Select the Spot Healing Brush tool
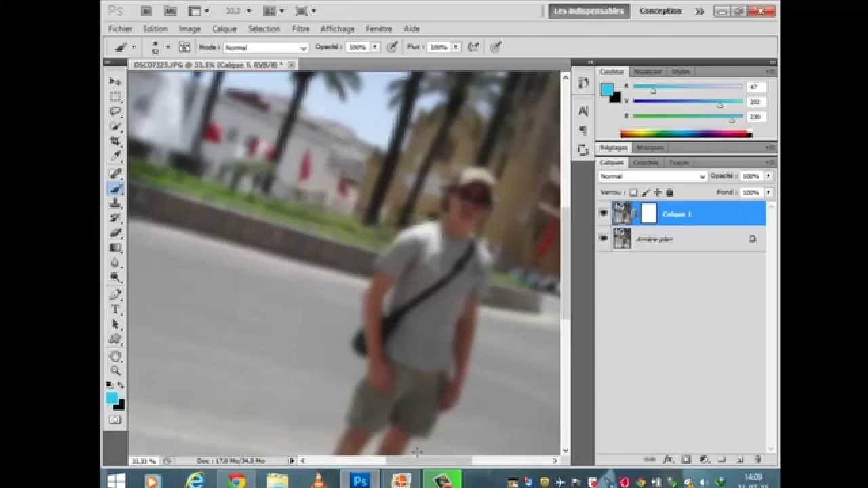The height and width of the screenshot is (488, 868). pyautogui.click(x=115, y=174)
